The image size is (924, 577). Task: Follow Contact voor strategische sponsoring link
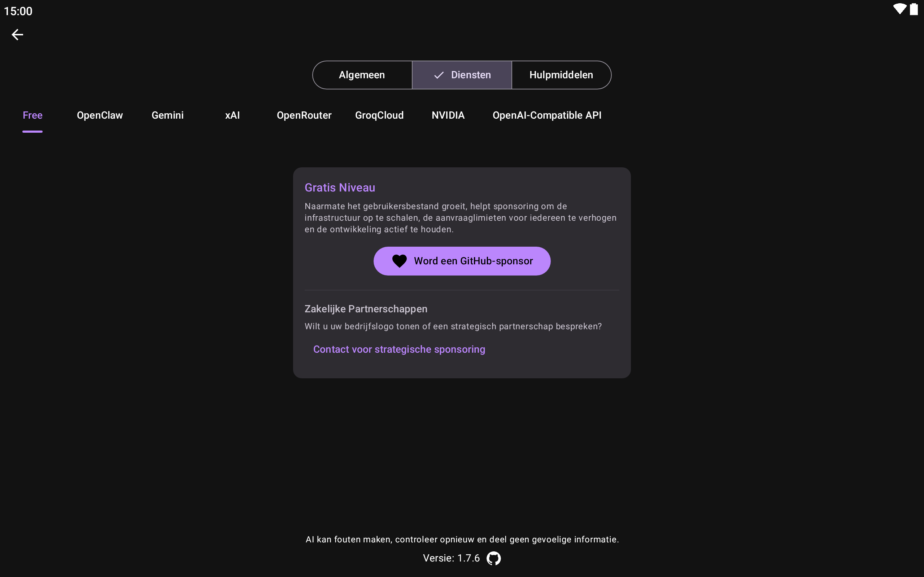(x=399, y=349)
